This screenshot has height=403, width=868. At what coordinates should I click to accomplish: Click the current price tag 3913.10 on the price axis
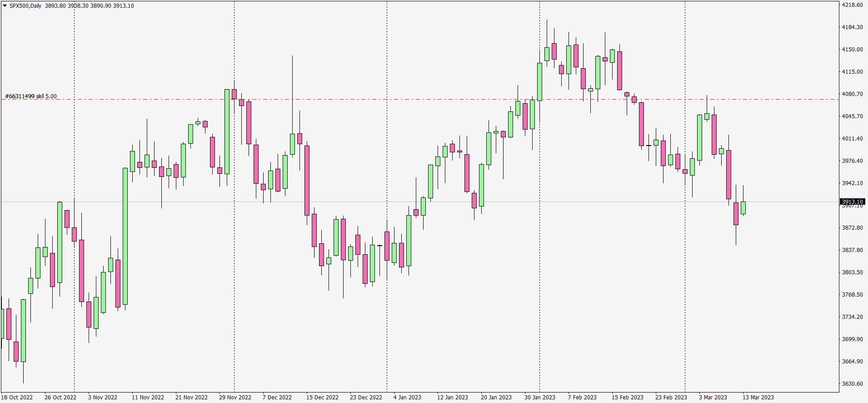[852, 201]
